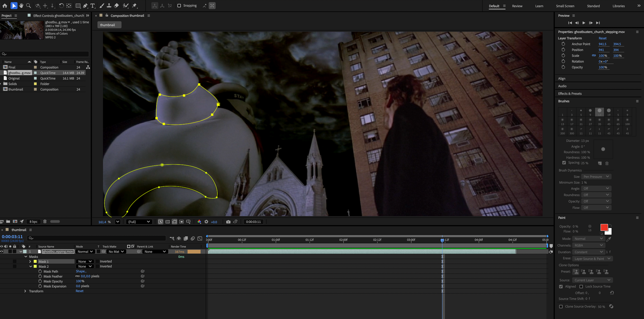Open the Project panel tab

point(6,16)
